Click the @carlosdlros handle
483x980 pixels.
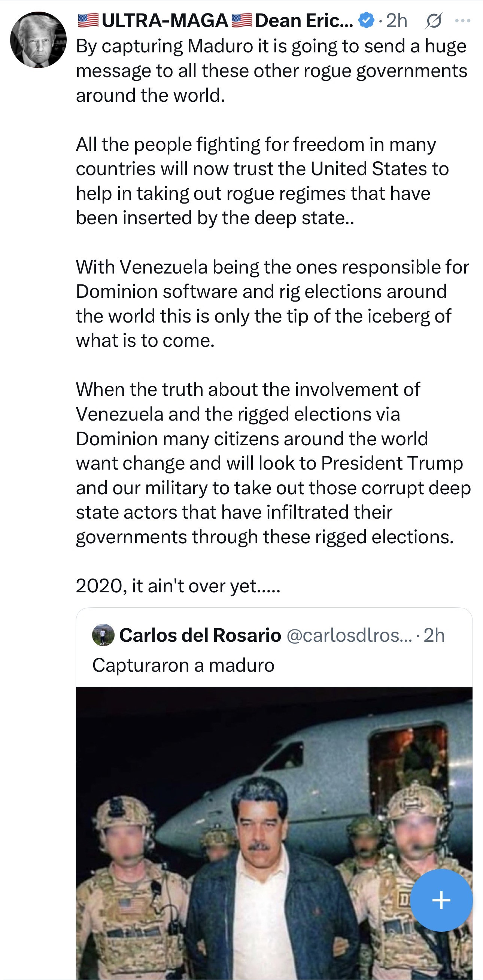[x=349, y=635]
